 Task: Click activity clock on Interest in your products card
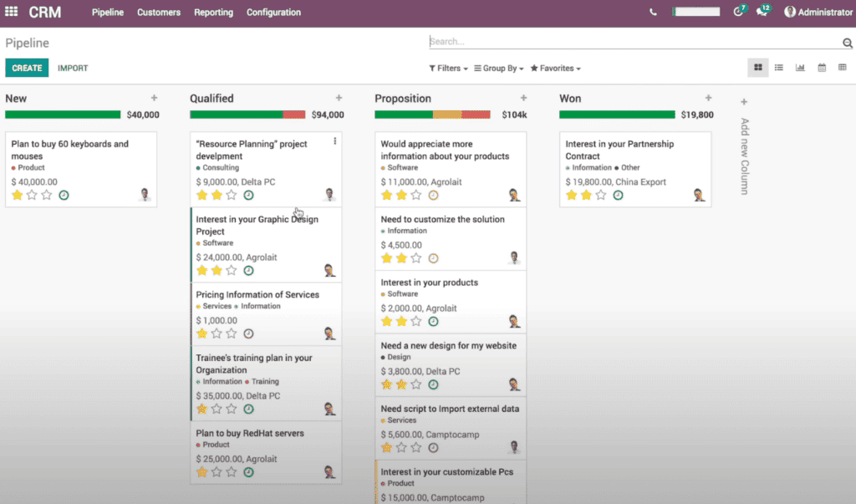point(434,322)
